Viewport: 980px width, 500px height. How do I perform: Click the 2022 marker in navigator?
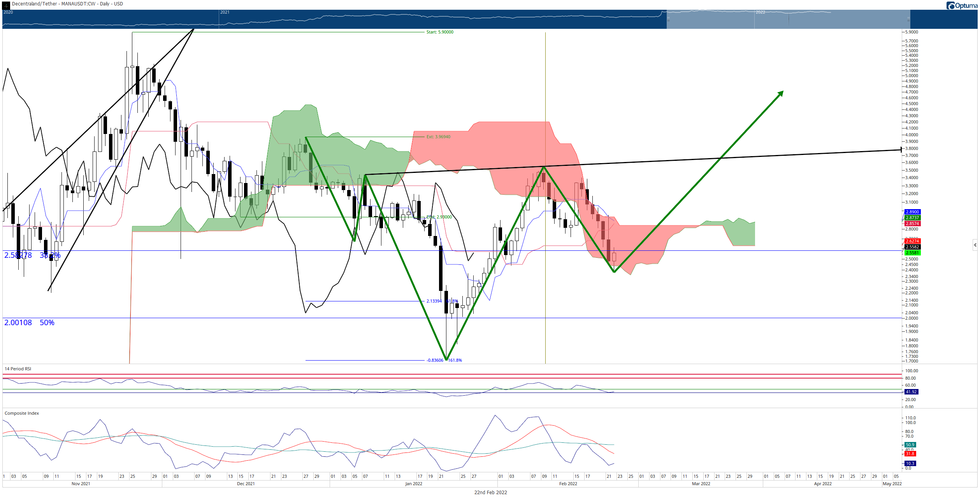click(760, 12)
